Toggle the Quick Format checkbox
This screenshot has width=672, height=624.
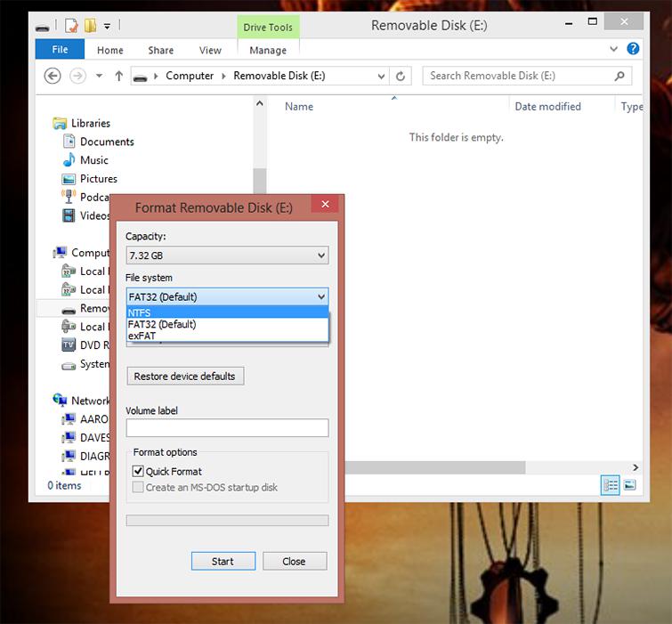point(138,472)
